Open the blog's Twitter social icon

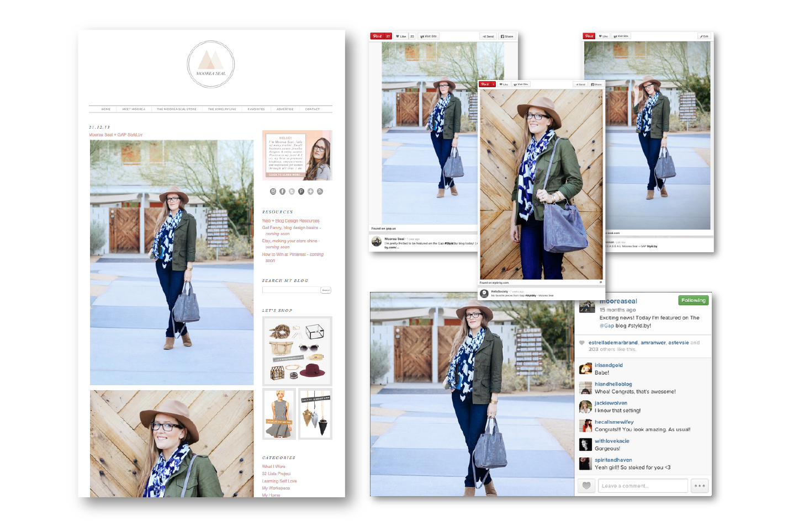292,191
